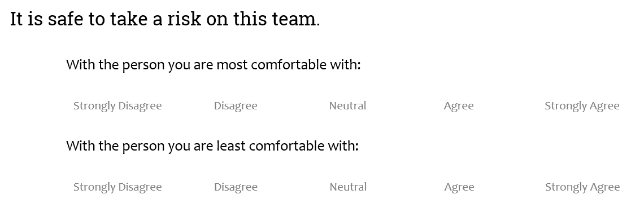Screen dimensions: 644x212
Task: Select Agree for least comfortable person
Action: coord(459,187)
